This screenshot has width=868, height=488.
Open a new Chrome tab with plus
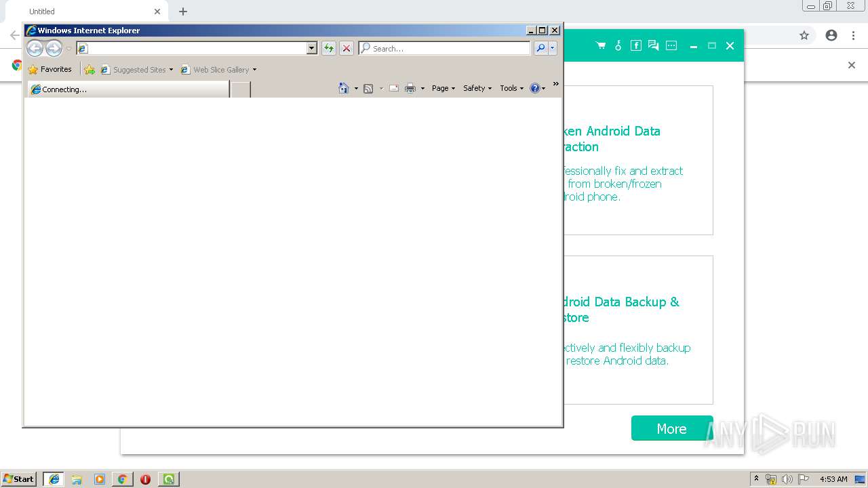pos(183,12)
